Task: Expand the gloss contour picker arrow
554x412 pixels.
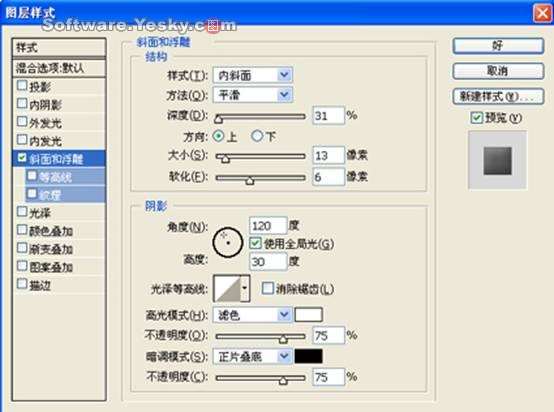Action: coord(245,289)
